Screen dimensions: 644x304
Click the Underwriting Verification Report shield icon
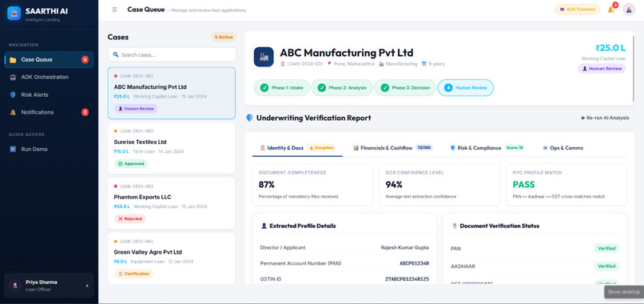coord(249,118)
